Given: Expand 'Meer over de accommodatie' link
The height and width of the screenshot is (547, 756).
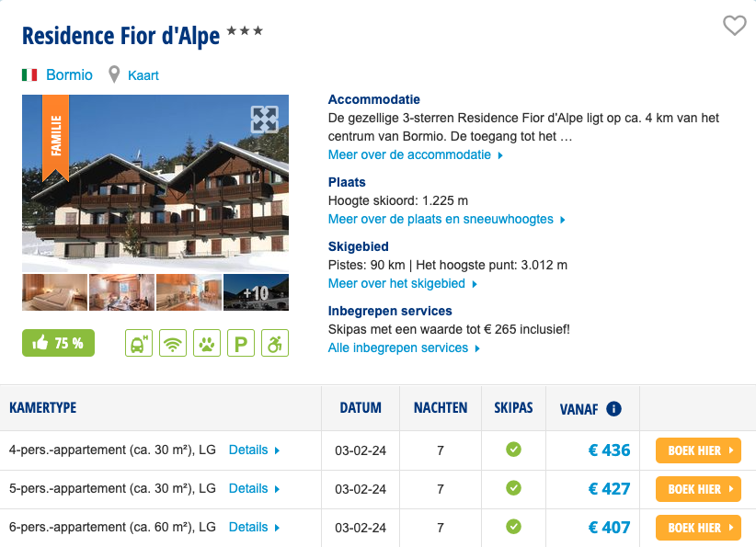Looking at the screenshot, I should 415,155.
